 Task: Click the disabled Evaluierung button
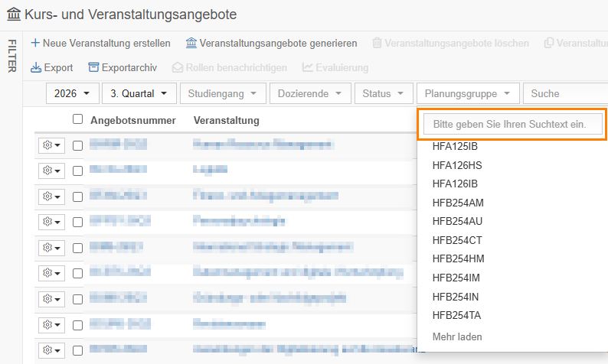[x=335, y=68]
